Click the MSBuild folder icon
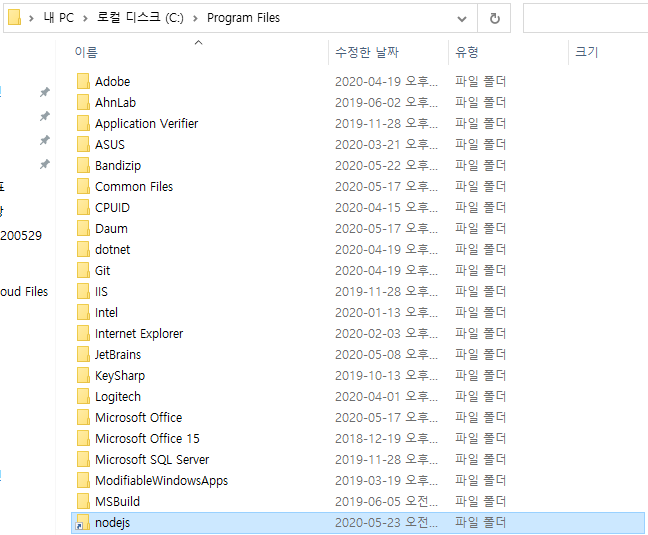Viewport: 648px width, 535px height. (x=83, y=502)
